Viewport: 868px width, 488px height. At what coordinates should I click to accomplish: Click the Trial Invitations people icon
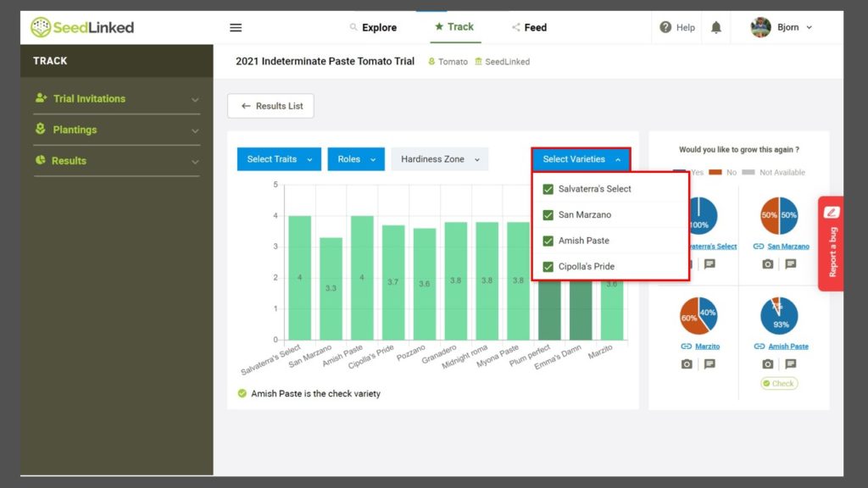pos(41,98)
